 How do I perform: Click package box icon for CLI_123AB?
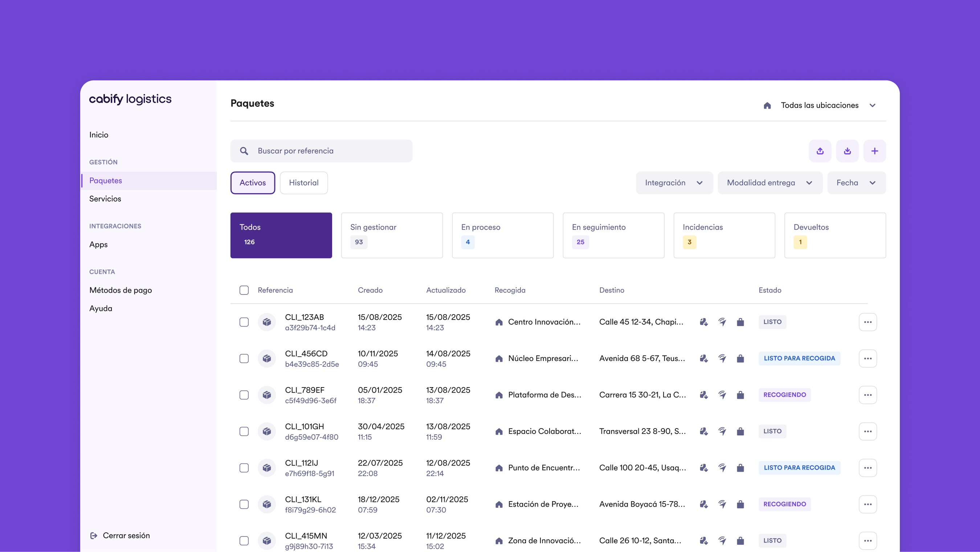click(x=267, y=322)
